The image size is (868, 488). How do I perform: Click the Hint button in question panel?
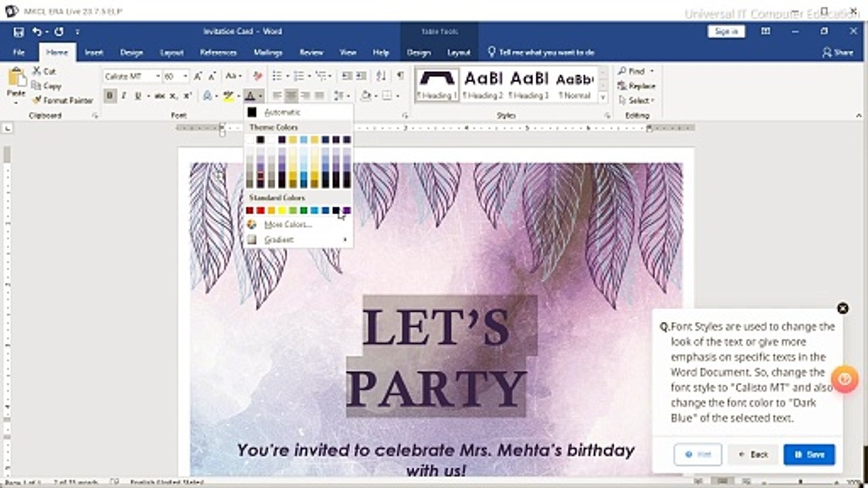(x=698, y=455)
